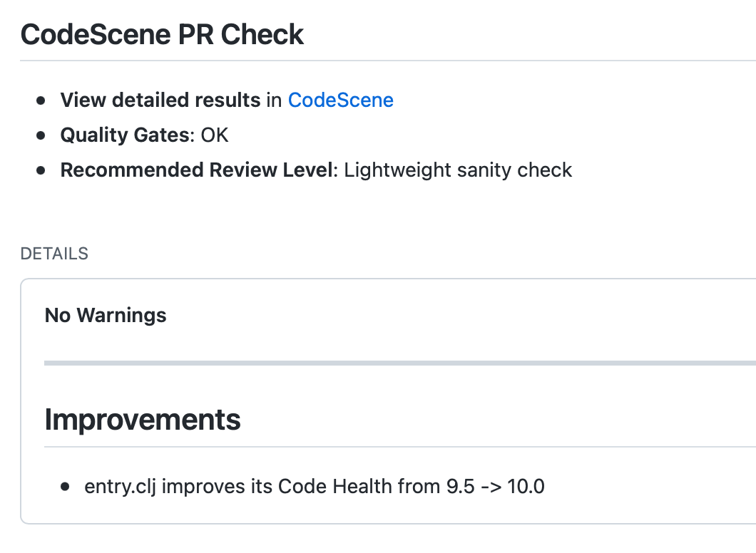Open the CodeScene link
This screenshot has width=756, height=553.
pos(340,100)
